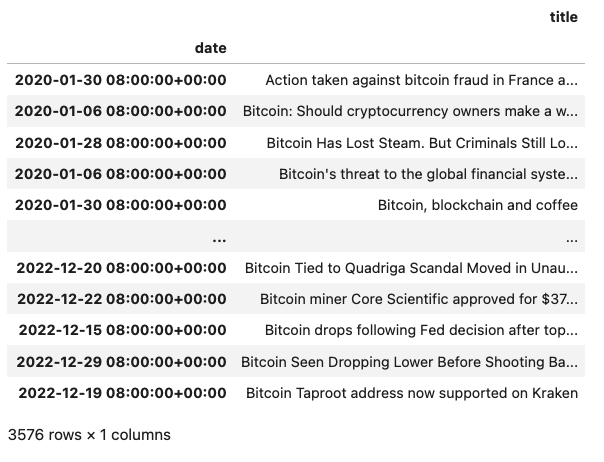The image size is (604, 462).
Task: Select the 2022-12-15 date index cell
Action: coord(121,330)
